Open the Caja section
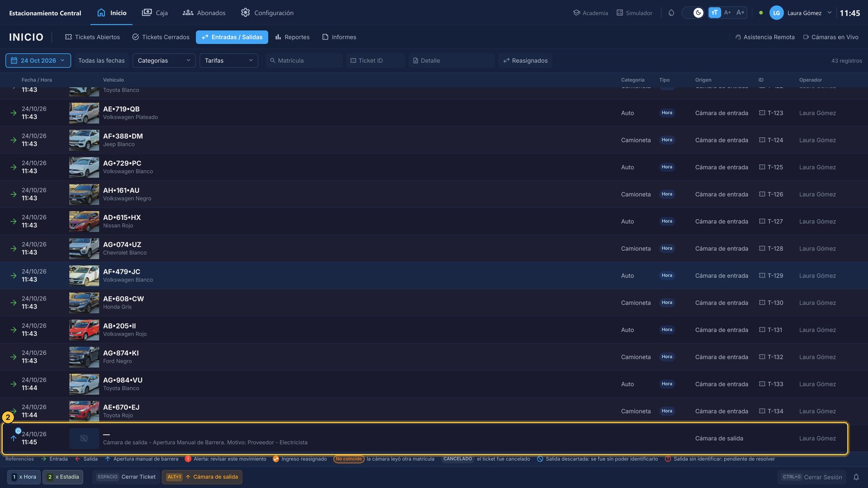 pyautogui.click(x=155, y=12)
